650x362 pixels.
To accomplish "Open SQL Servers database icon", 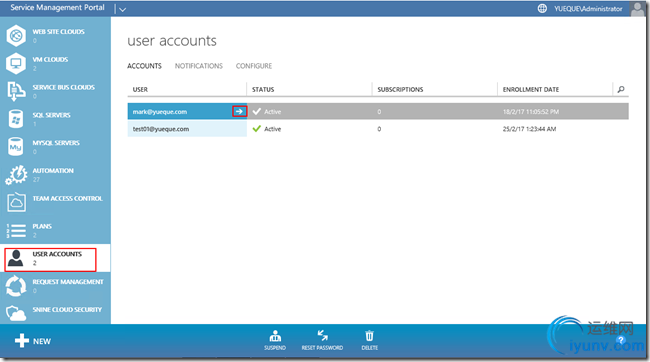I will point(16,119).
